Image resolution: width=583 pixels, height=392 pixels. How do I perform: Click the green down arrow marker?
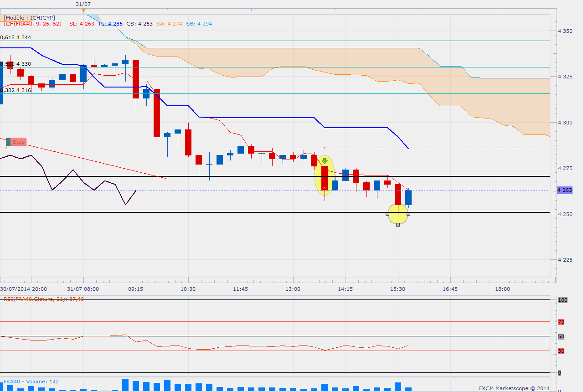325,160
